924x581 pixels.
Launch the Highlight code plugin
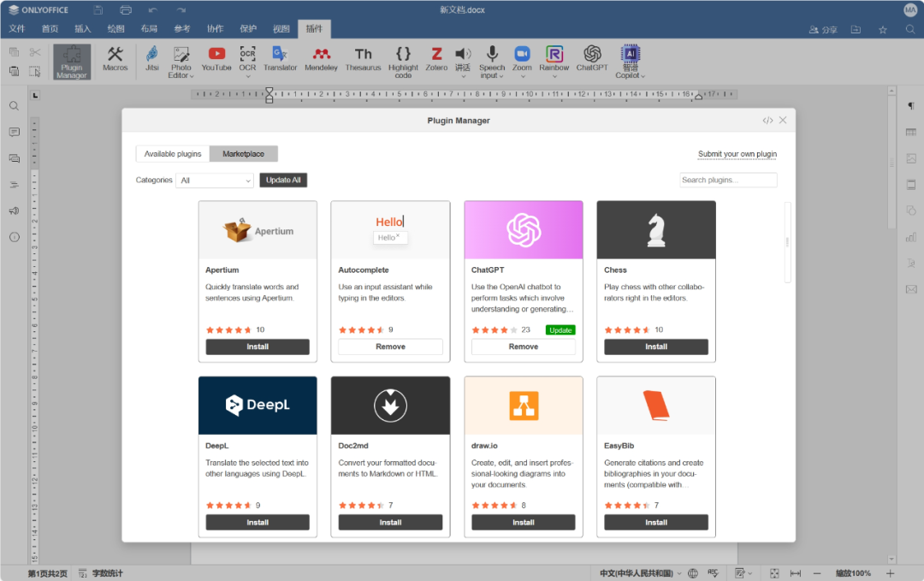click(403, 62)
